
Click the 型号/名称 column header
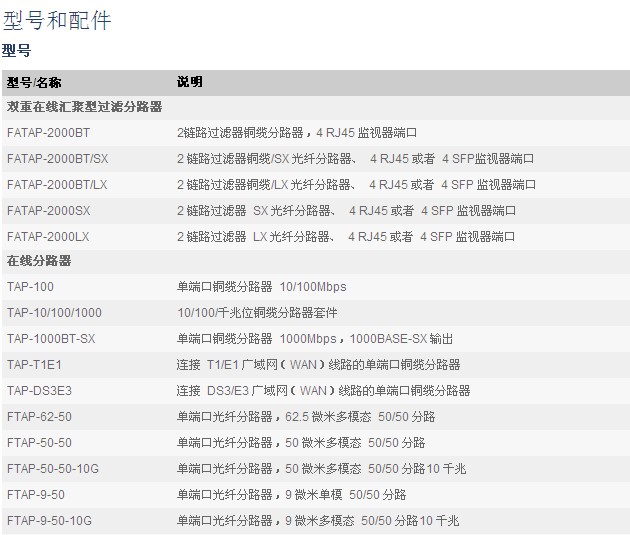click(x=34, y=82)
